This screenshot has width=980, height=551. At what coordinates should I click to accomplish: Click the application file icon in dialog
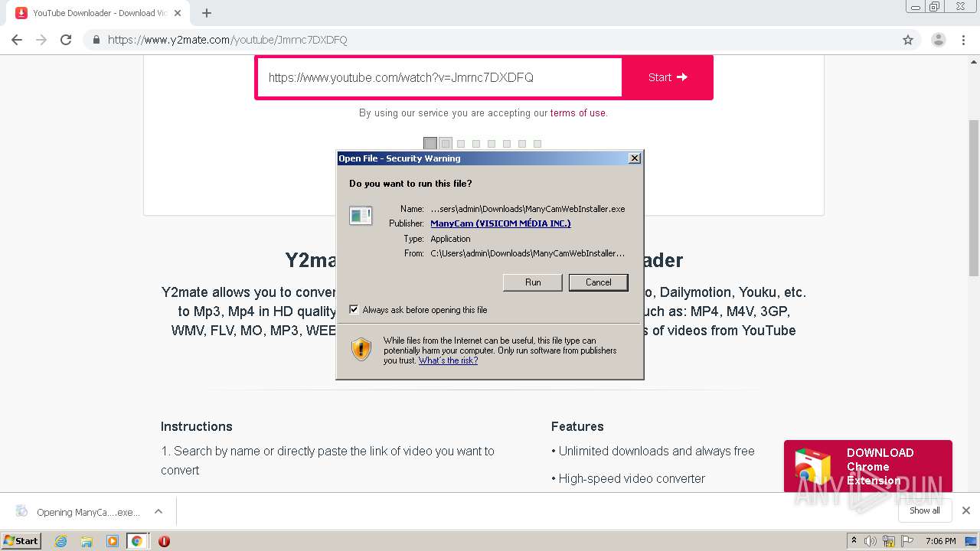(x=361, y=216)
